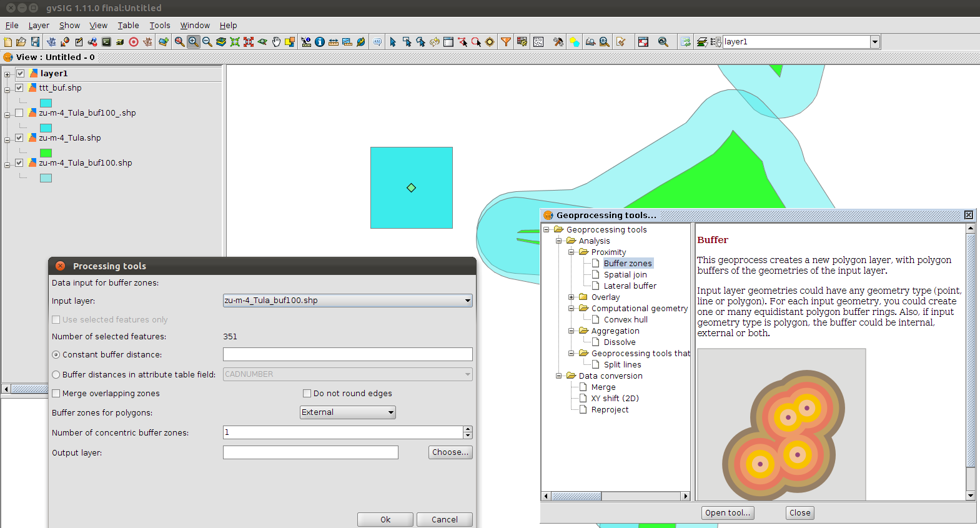The height and width of the screenshot is (528, 980).
Task: Select Buffer distances in attribute table field
Action: click(56, 374)
